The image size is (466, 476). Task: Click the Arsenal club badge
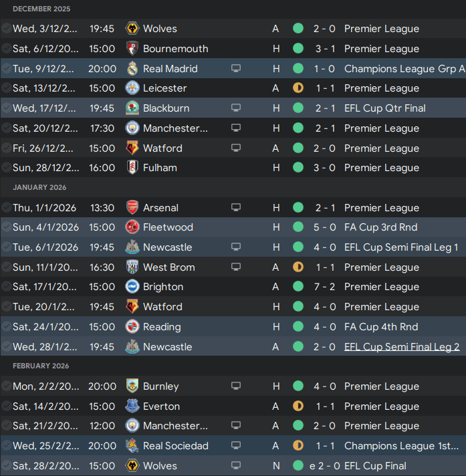point(132,208)
